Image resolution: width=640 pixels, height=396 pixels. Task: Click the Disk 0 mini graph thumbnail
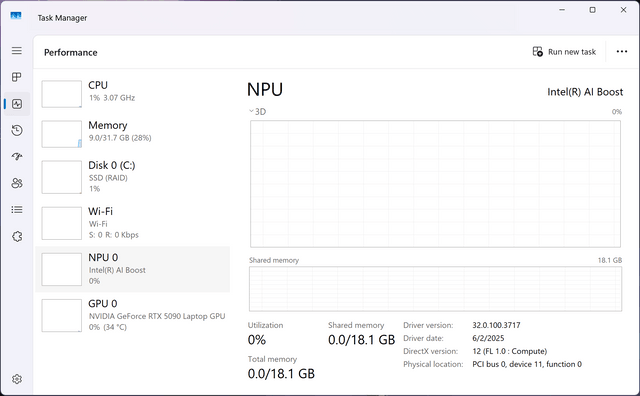click(62, 177)
